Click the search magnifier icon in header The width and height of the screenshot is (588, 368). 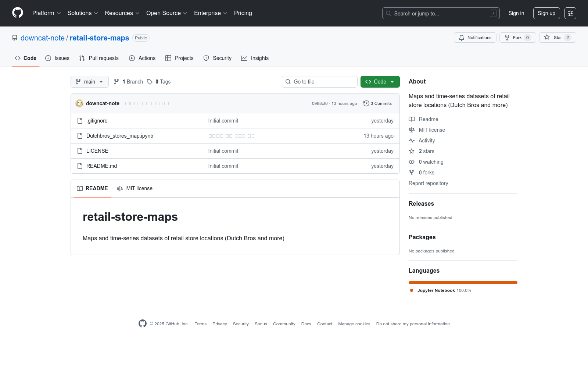click(388, 13)
